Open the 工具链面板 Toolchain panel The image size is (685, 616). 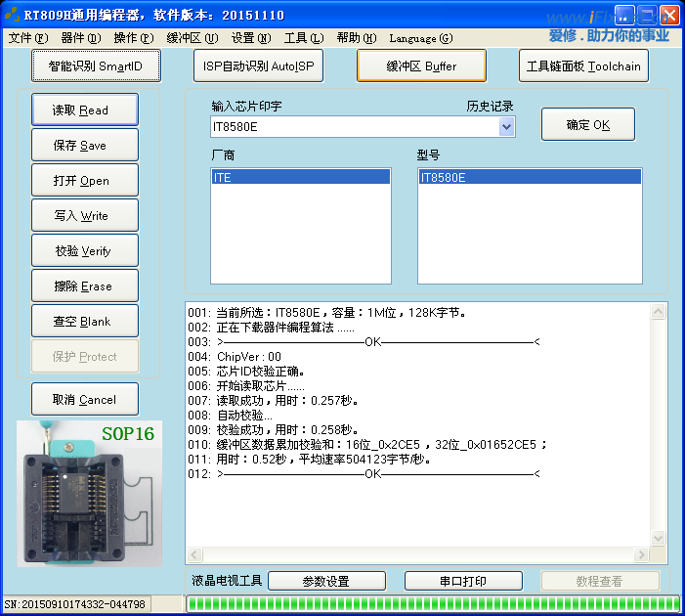pyautogui.click(x=583, y=66)
